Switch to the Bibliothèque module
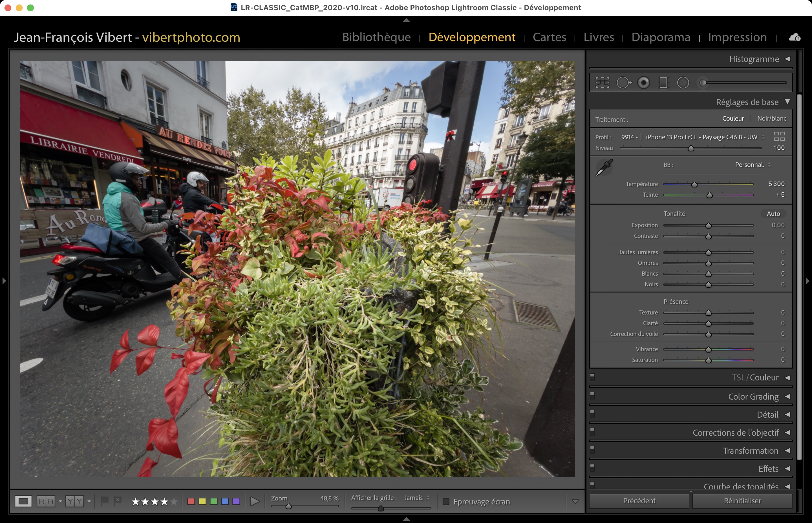 pos(376,37)
